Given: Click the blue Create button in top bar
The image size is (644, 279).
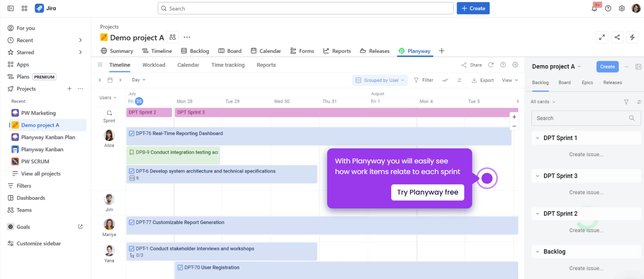Looking at the screenshot, I should (473, 8).
